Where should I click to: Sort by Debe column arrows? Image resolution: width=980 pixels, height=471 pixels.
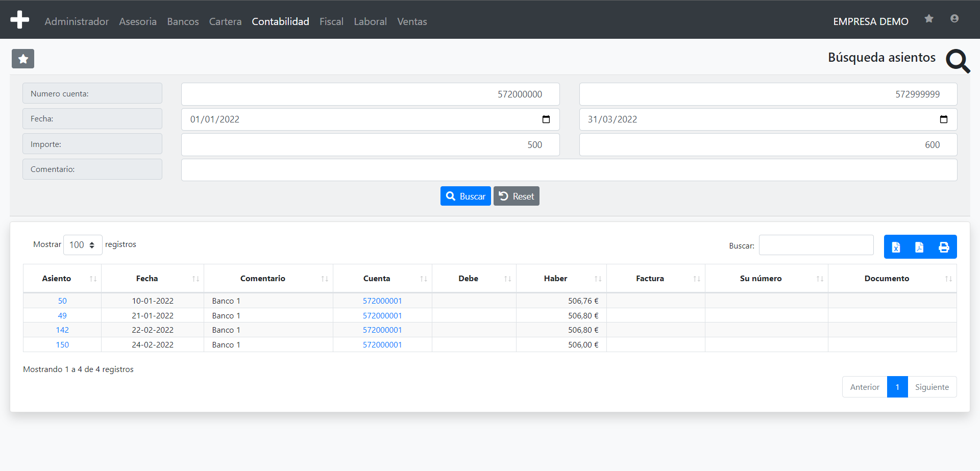(508, 279)
